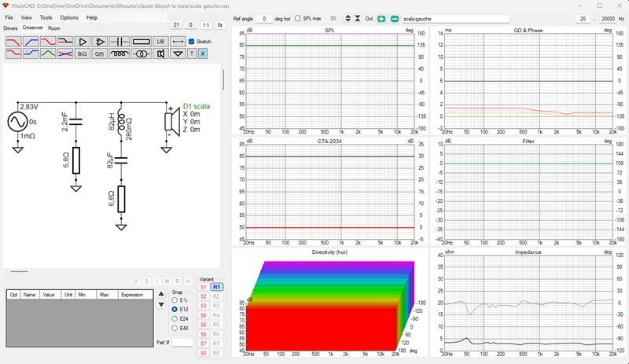Screen dimensions: 629x364
Task: Add a driver speaker component icon
Action: tap(160, 53)
